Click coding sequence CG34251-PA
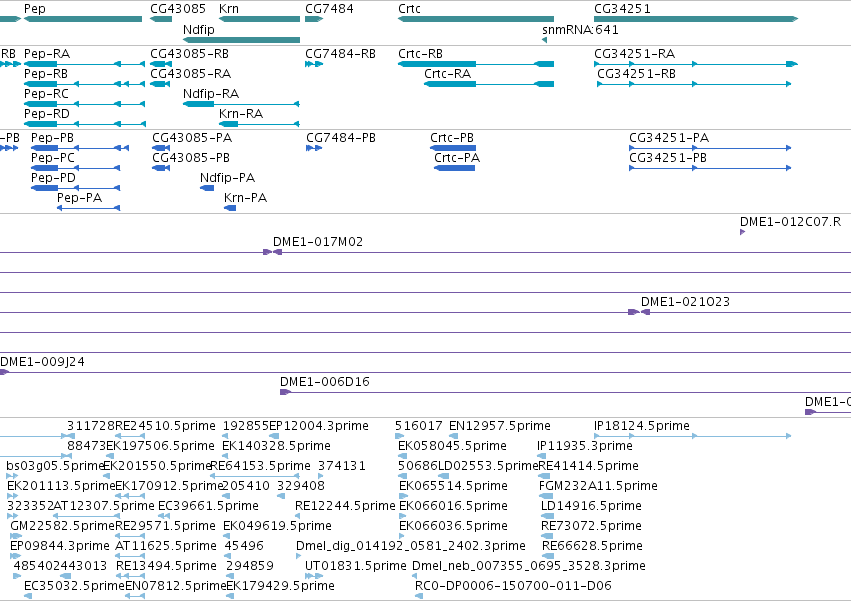The width and height of the screenshot is (851, 601). tap(669, 138)
